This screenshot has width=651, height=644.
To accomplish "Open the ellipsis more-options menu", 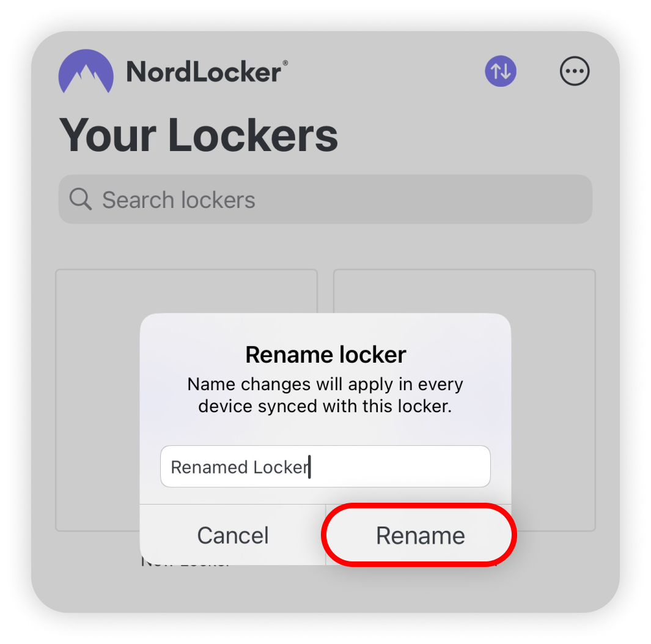I will click(574, 71).
